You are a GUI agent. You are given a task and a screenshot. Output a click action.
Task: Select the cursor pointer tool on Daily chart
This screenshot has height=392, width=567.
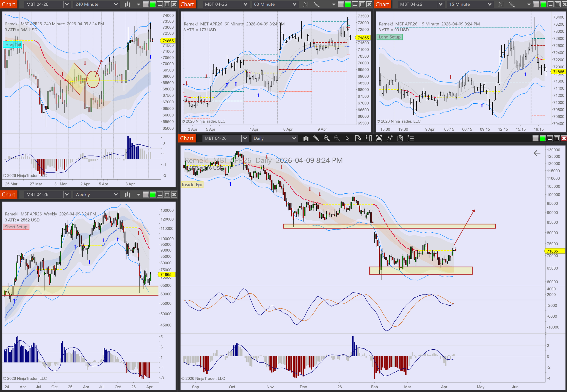(x=347, y=138)
